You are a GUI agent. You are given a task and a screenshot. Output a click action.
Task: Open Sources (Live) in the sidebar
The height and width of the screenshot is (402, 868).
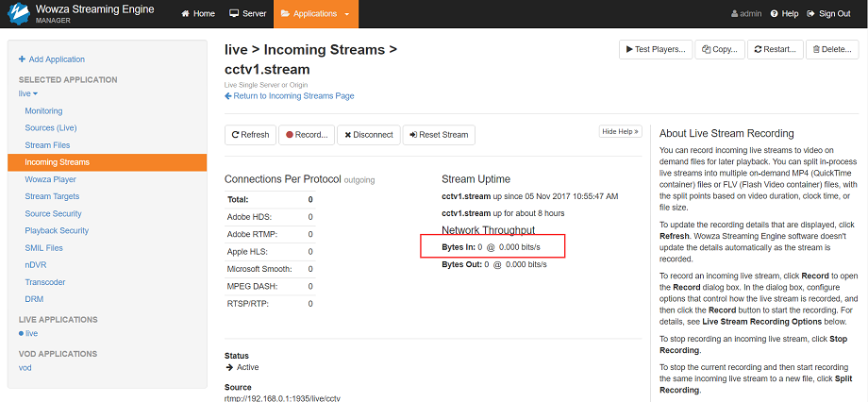[51, 128]
